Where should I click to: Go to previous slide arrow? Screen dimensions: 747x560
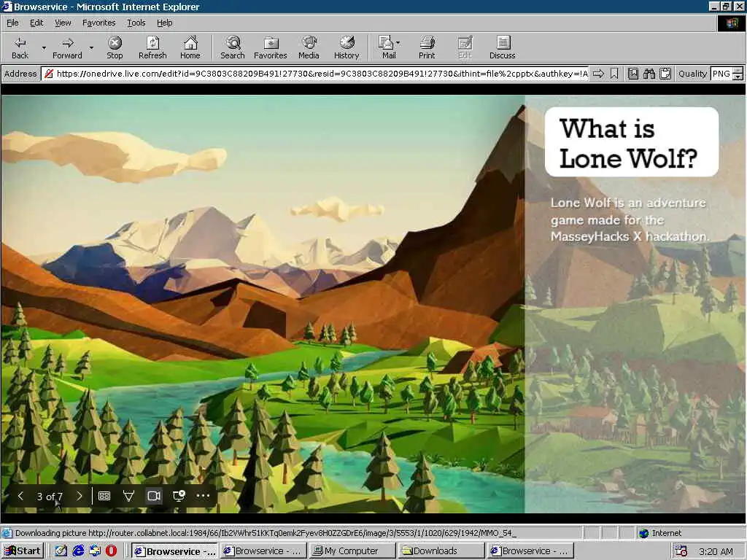20,496
